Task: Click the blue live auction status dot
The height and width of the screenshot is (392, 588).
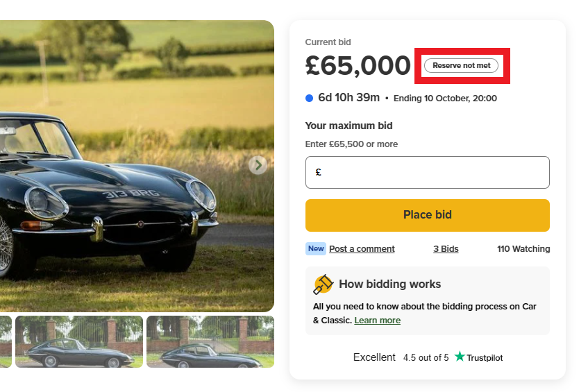Action: (310, 98)
